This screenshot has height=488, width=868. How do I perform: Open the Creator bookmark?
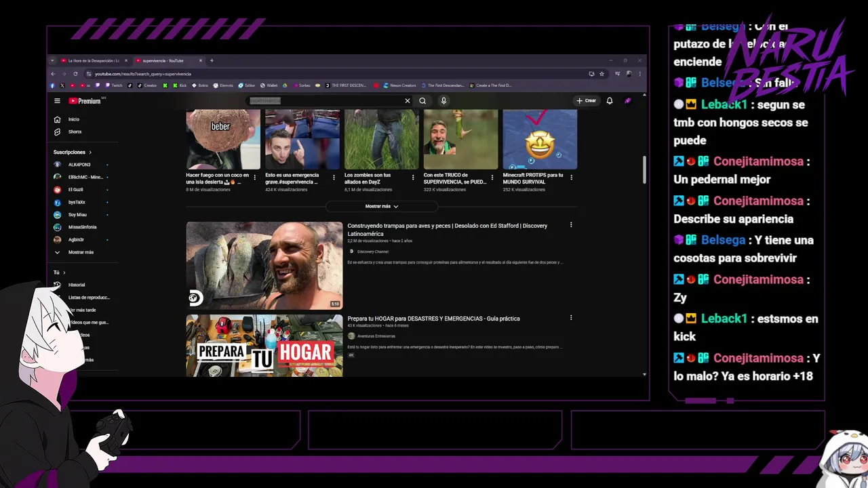coord(147,85)
